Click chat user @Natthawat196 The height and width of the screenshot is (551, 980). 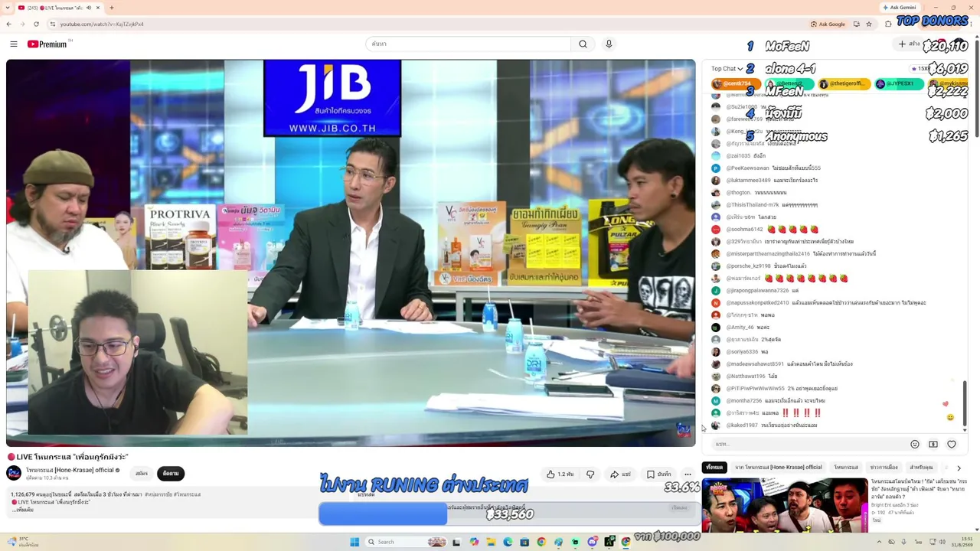click(x=746, y=377)
